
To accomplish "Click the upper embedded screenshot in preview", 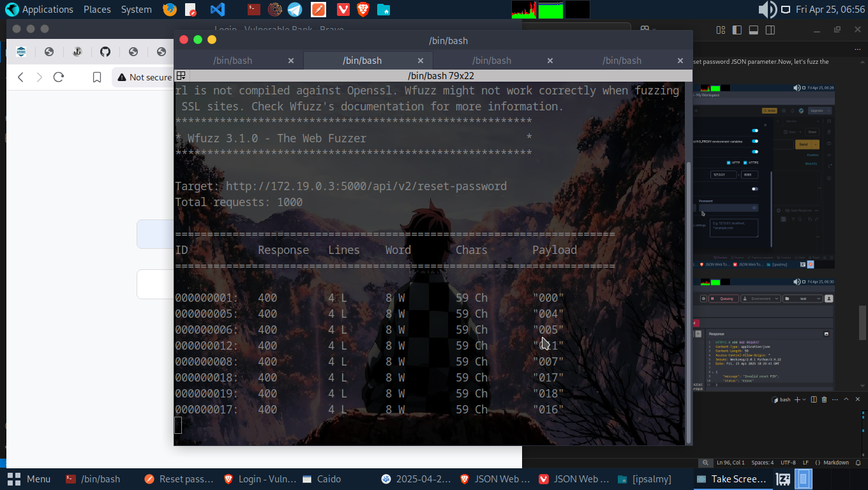I will (765, 176).
